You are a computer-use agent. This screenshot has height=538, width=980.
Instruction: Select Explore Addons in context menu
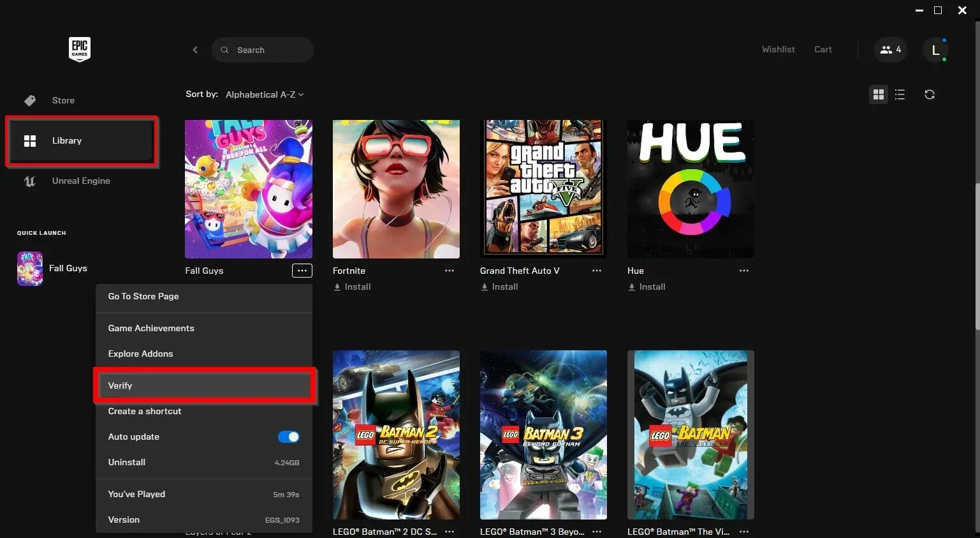pos(204,354)
